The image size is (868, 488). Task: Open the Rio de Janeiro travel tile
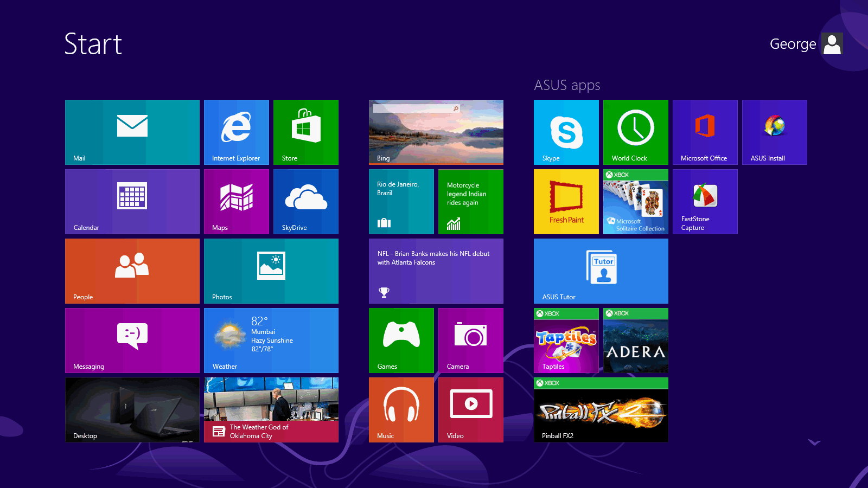click(401, 202)
